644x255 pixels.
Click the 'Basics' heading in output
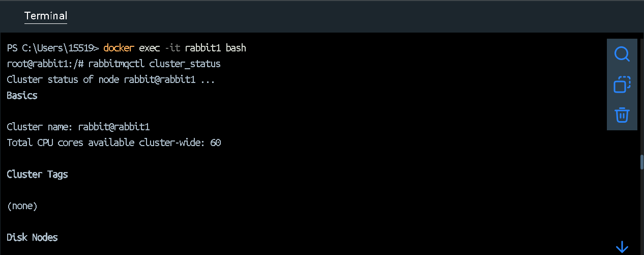tap(22, 96)
